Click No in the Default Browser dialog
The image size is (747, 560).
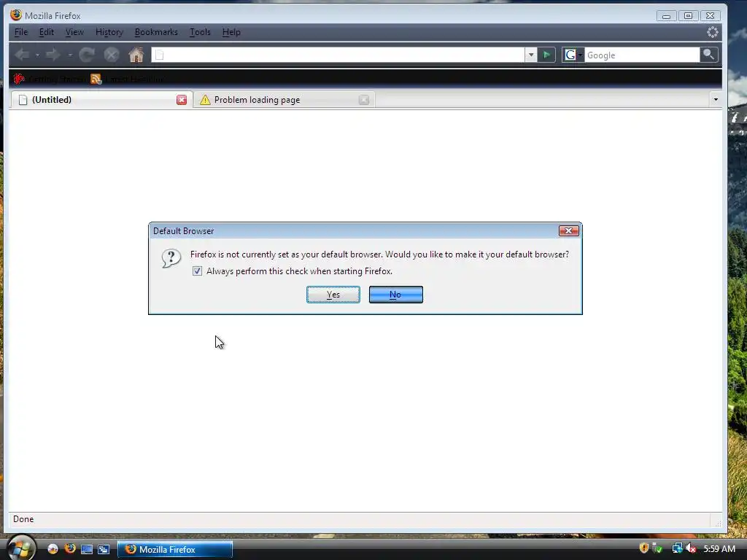[x=395, y=295]
